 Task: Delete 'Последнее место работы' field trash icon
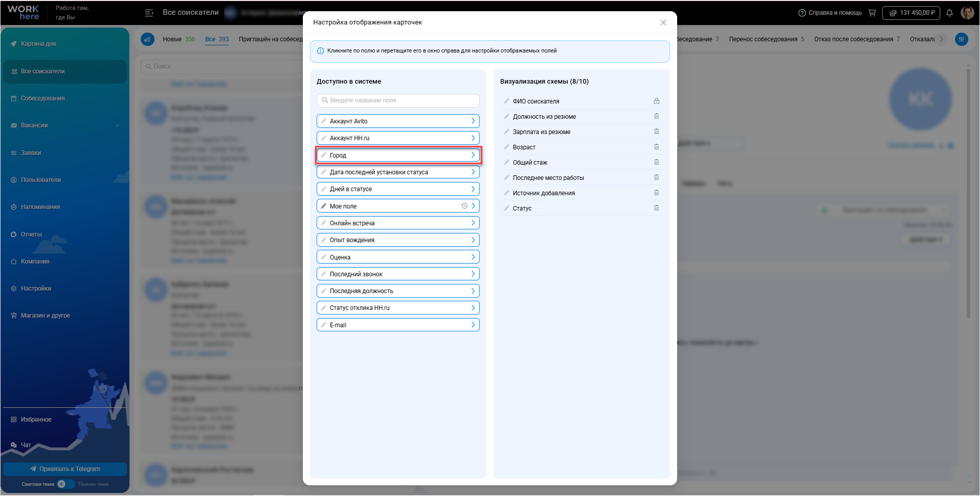pyautogui.click(x=656, y=177)
